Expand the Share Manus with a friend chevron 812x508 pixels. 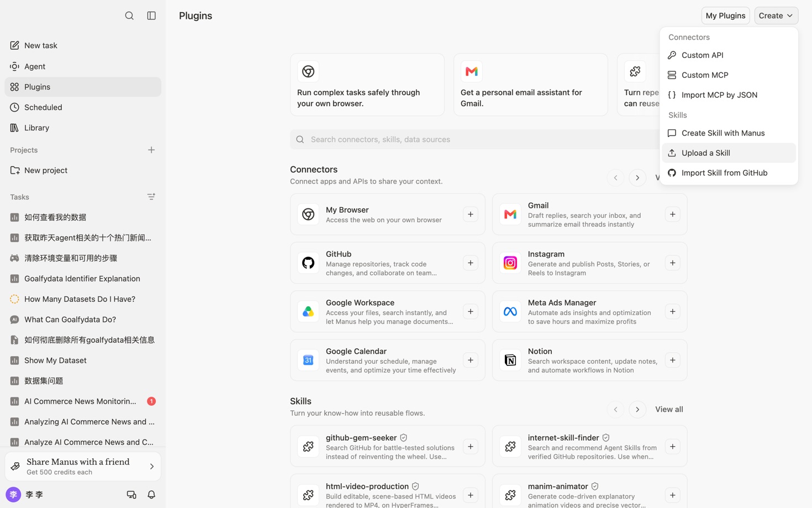(x=152, y=467)
